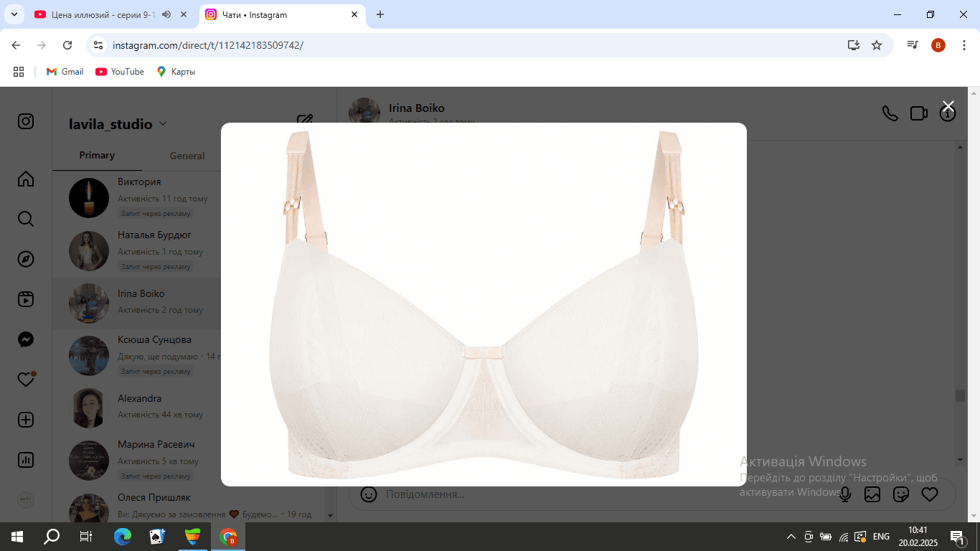The image size is (980, 551).
Task: Close the Цена иллюзий tab
Action: click(x=184, y=14)
